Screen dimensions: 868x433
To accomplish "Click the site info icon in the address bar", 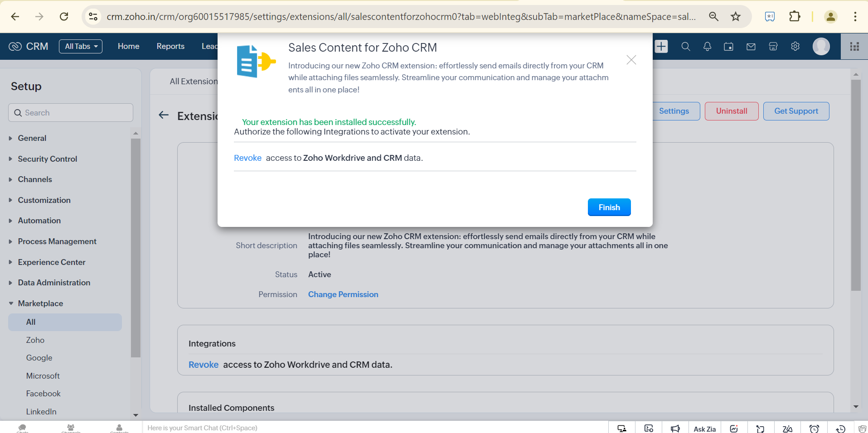I will click(93, 17).
